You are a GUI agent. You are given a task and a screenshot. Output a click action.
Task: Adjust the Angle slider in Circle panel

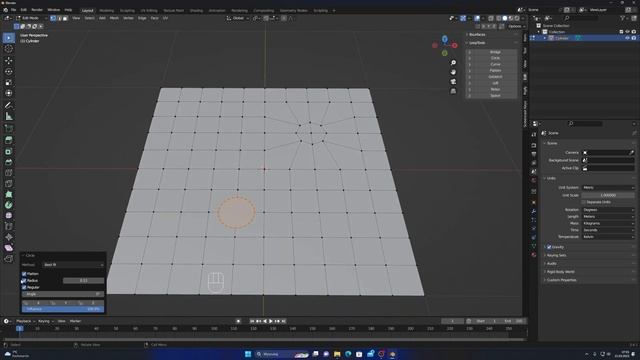(63, 294)
